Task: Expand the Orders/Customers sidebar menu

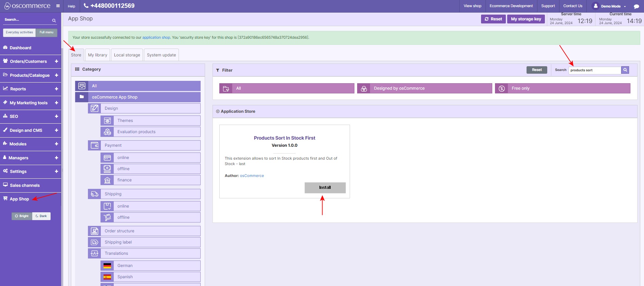Action: [x=56, y=61]
